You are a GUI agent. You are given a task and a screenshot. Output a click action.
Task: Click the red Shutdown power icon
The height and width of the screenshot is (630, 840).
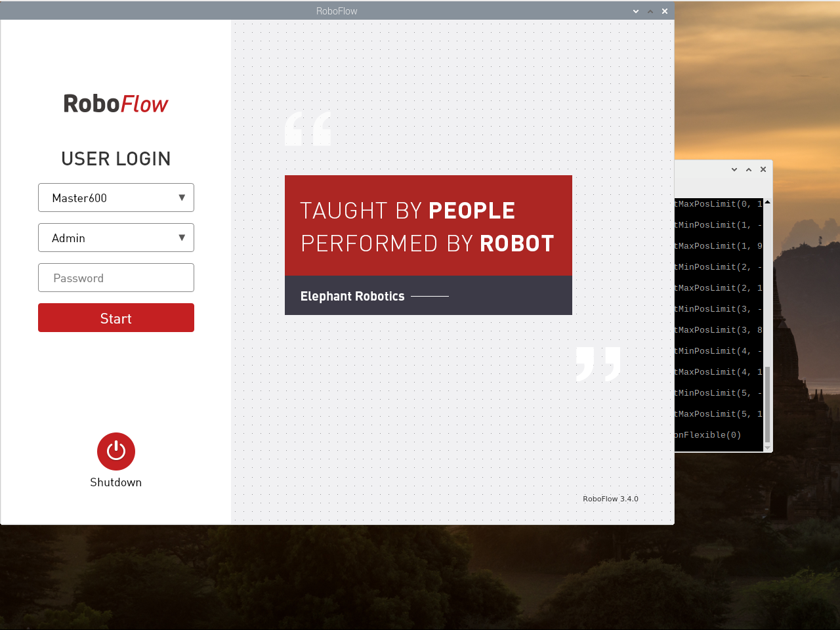116,451
